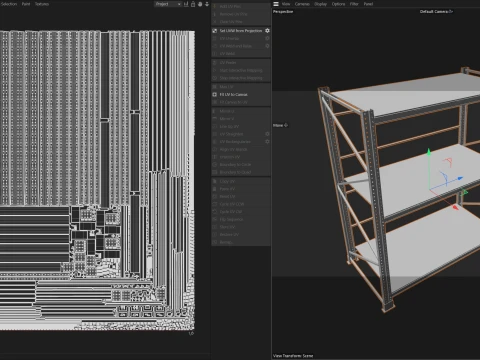The width and height of the screenshot is (480, 360).
Task: Click the Restore UV command
Action: tap(229, 235)
